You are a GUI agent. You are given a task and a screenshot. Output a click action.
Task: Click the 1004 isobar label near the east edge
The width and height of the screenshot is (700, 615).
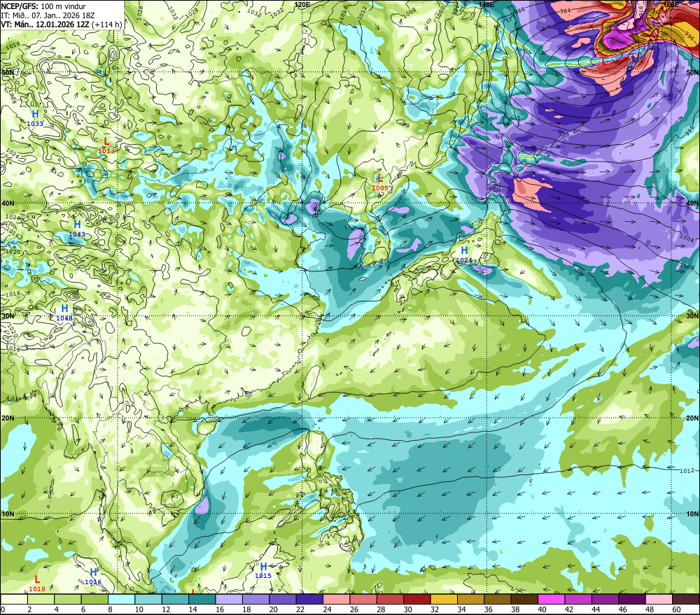[687, 237]
